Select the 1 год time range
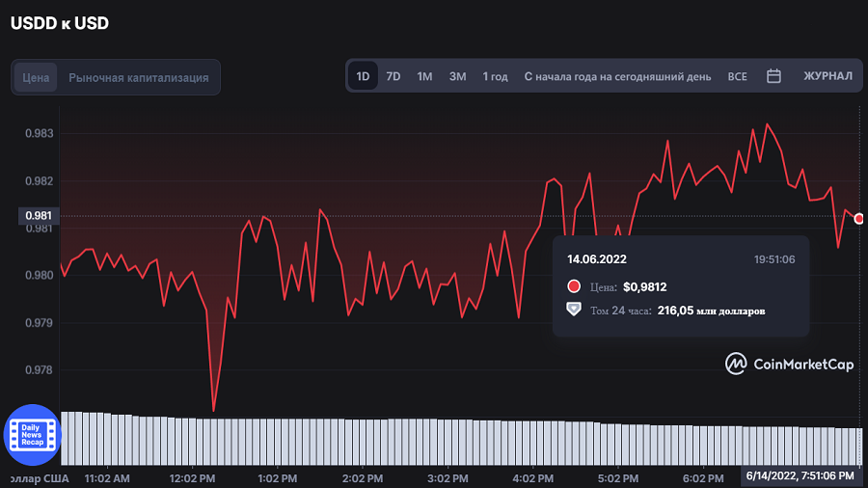Screen dimensions: 868x488 click(x=495, y=76)
